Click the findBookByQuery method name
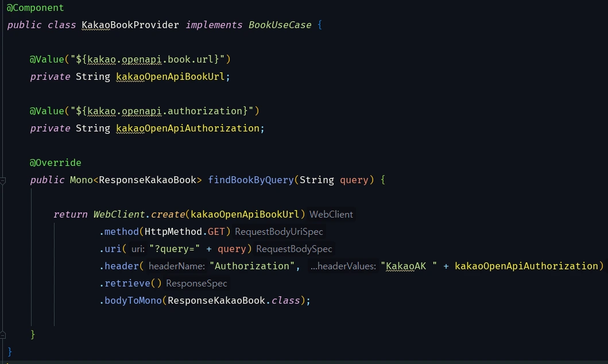The height and width of the screenshot is (364, 608). 251,180
